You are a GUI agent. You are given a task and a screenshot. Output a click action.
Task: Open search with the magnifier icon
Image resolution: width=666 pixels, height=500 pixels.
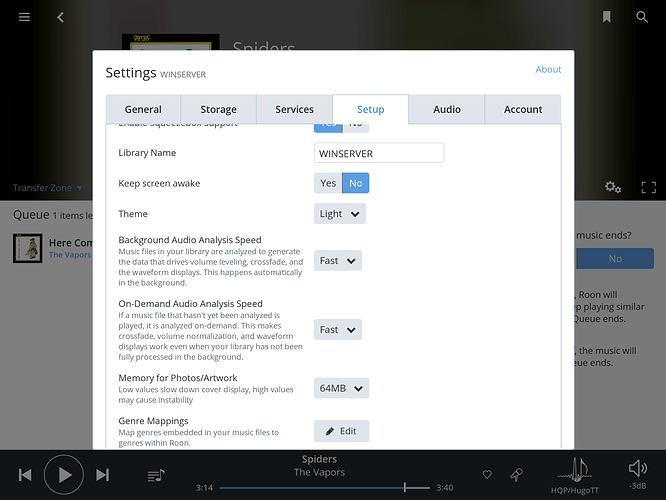(x=642, y=17)
